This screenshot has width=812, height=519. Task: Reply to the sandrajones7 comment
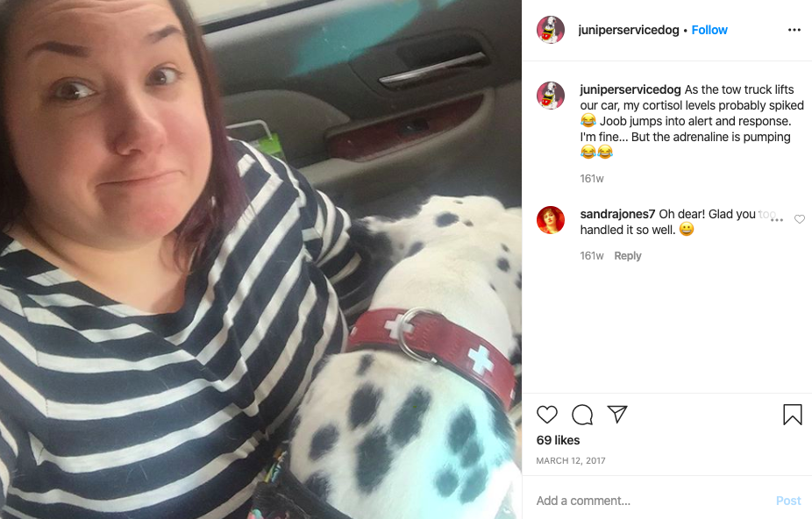(628, 256)
